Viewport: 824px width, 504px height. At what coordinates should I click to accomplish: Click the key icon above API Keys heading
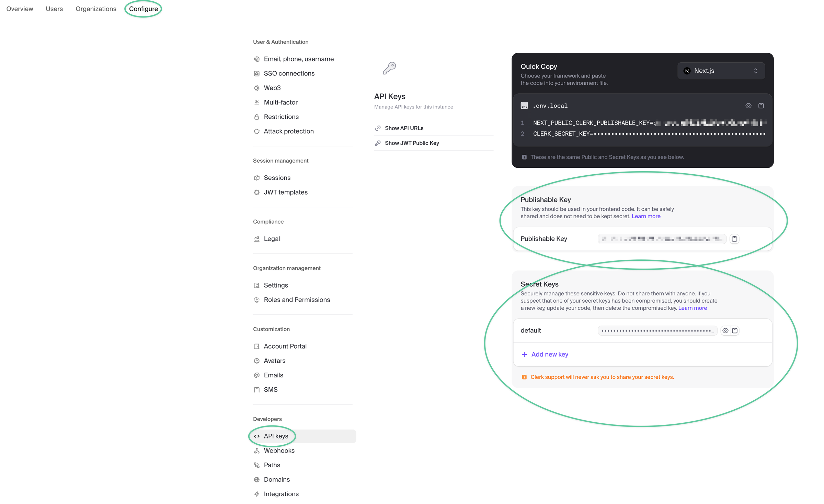click(x=389, y=68)
